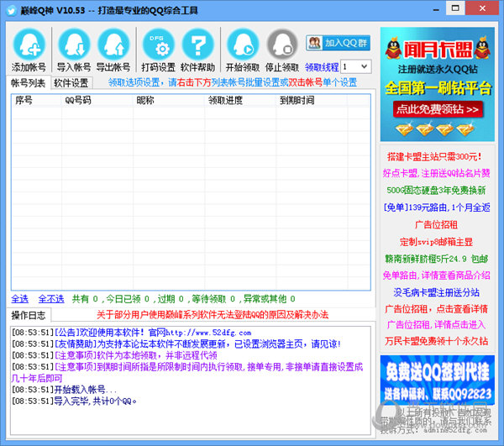Open the 赣南新鲜脐橙5斤24.9包邮 link
Viewport: 504px width, 446px height.
click(x=437, y=259)
